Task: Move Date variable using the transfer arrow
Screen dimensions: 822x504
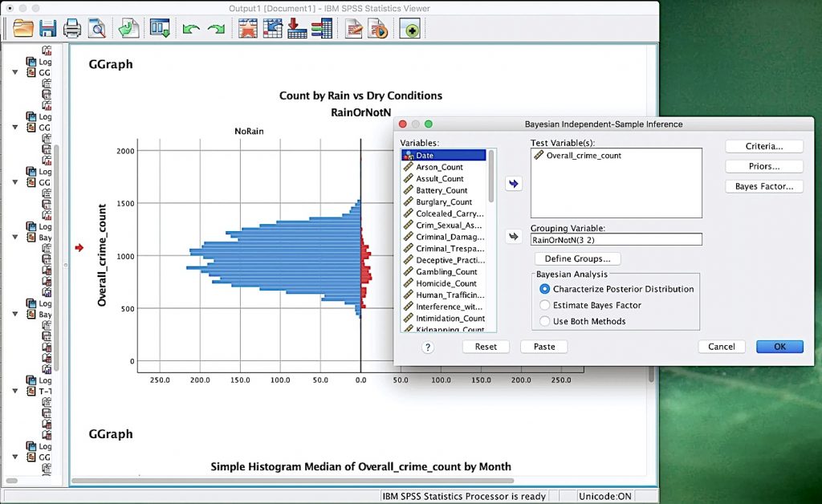Action: pyautogui.click(x=514, y=183)
